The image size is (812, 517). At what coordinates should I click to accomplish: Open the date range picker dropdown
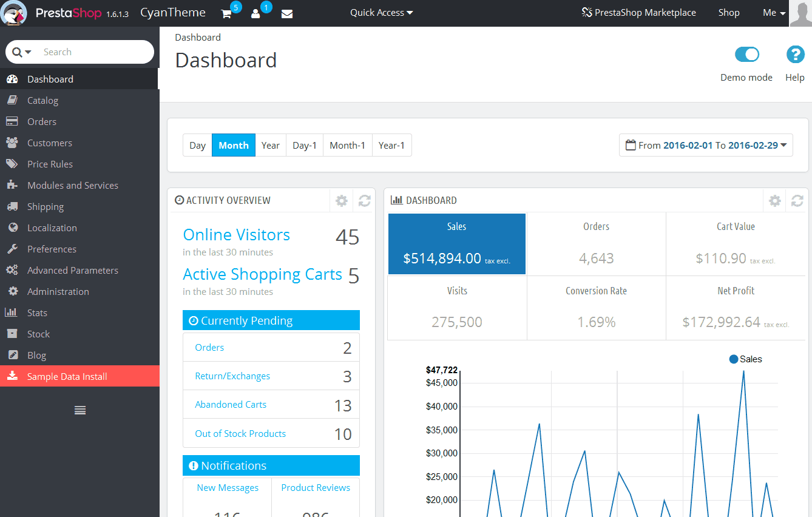[x=706, y=145]
